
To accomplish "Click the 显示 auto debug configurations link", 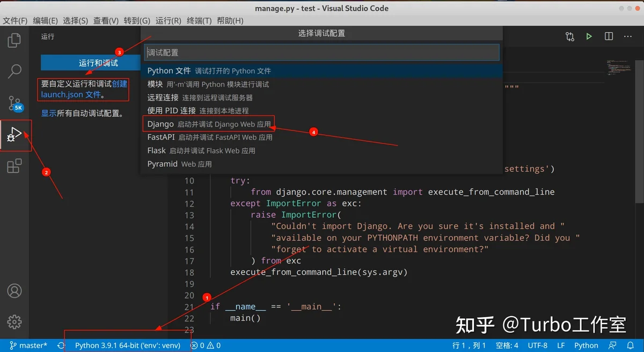I will (x=49, y=113).
